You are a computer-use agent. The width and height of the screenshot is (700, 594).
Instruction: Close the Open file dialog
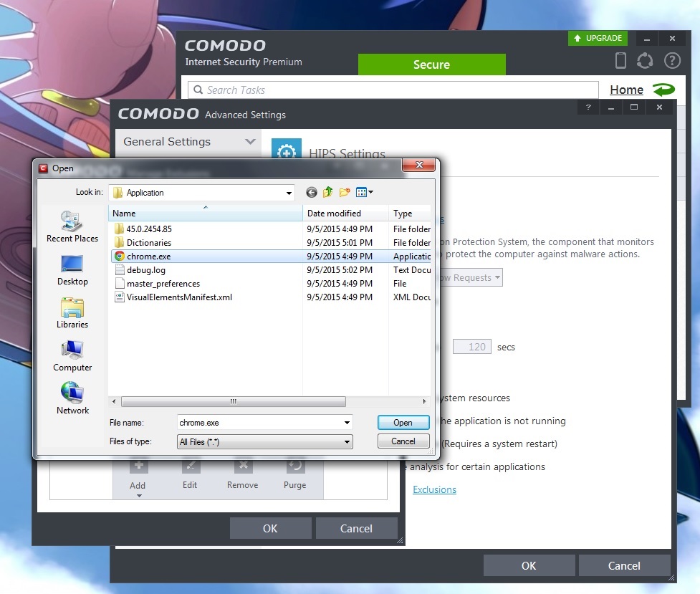click(418, 165)
